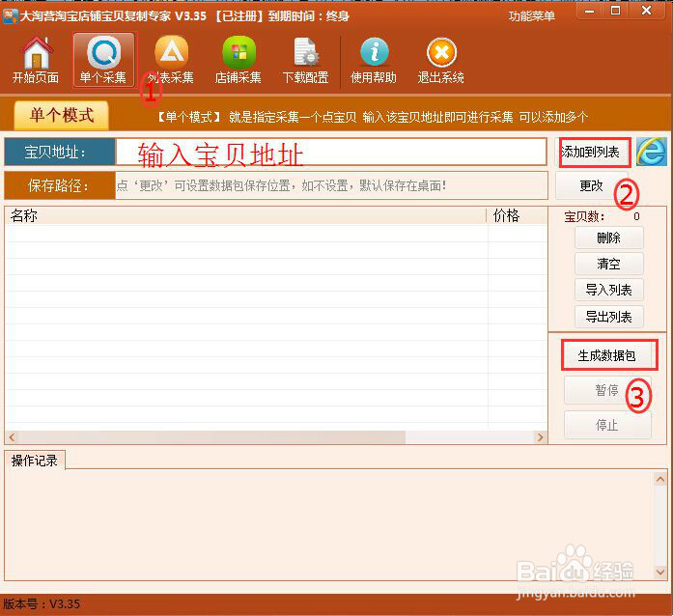Click the 生成数据包 button
This screenshot has height=616, width=673.
pos(609,355)
